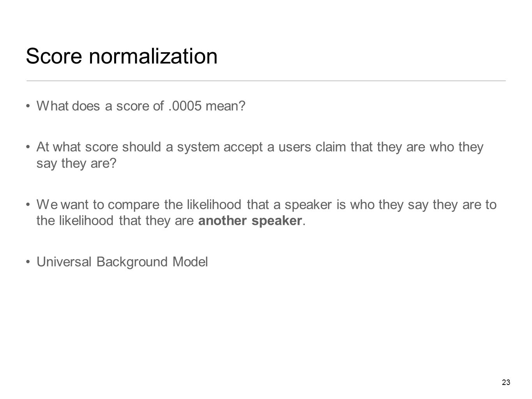Click the horizontal divider line under the title
The width and height of the screenshot is (532, 399).
pyautogui.click(x=266, y=81)
